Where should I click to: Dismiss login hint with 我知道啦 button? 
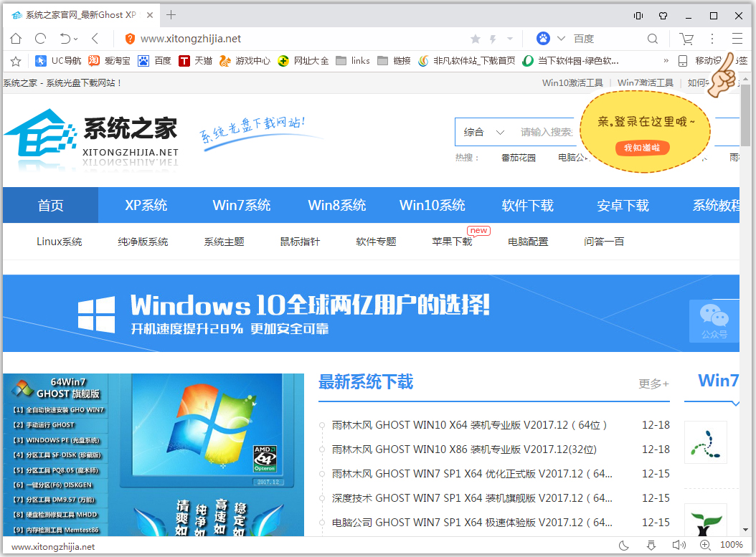pos(642,148)
